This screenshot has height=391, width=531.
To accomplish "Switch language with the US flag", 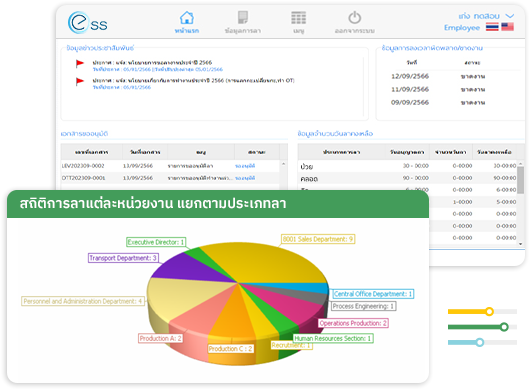I will [507, 27].
